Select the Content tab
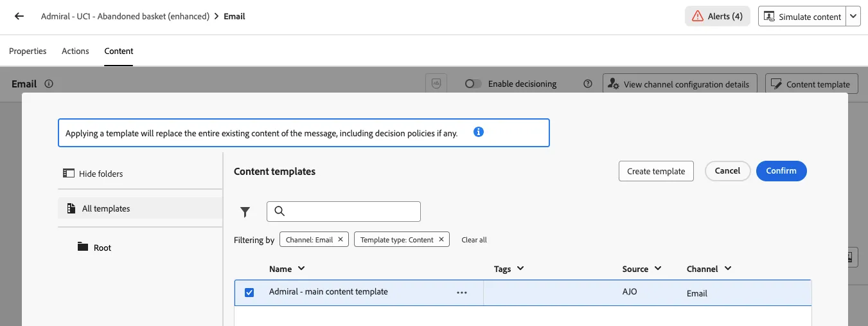This screenshot has width=868, height=326. tap(119, 51)
